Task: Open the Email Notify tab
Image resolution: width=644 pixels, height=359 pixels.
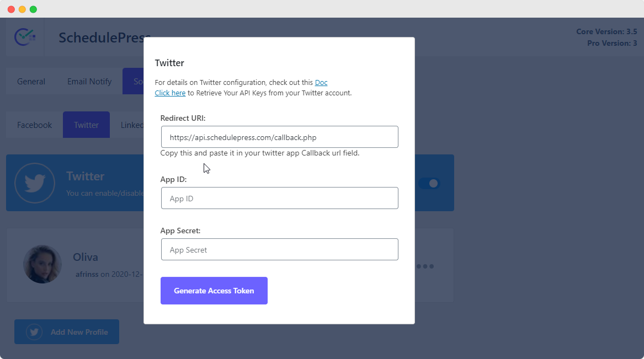Action: [x=89, y=81]
